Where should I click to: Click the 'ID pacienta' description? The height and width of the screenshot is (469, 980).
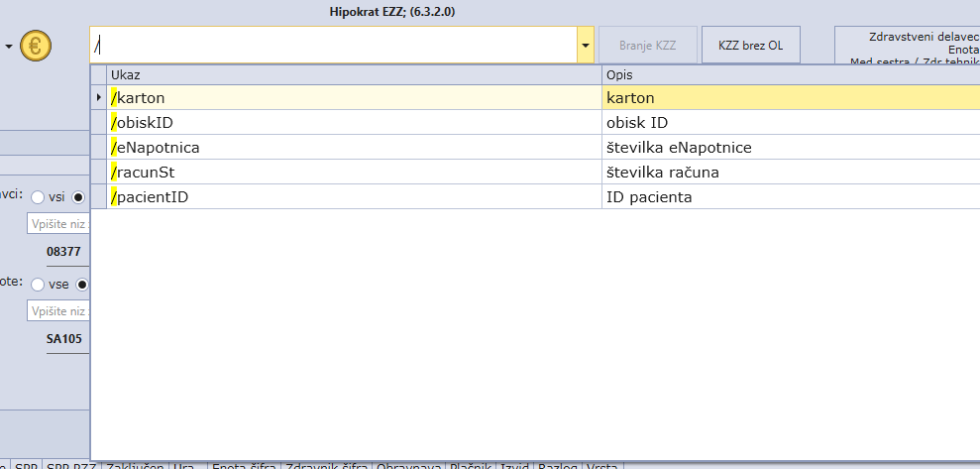[x=791, y=197]
